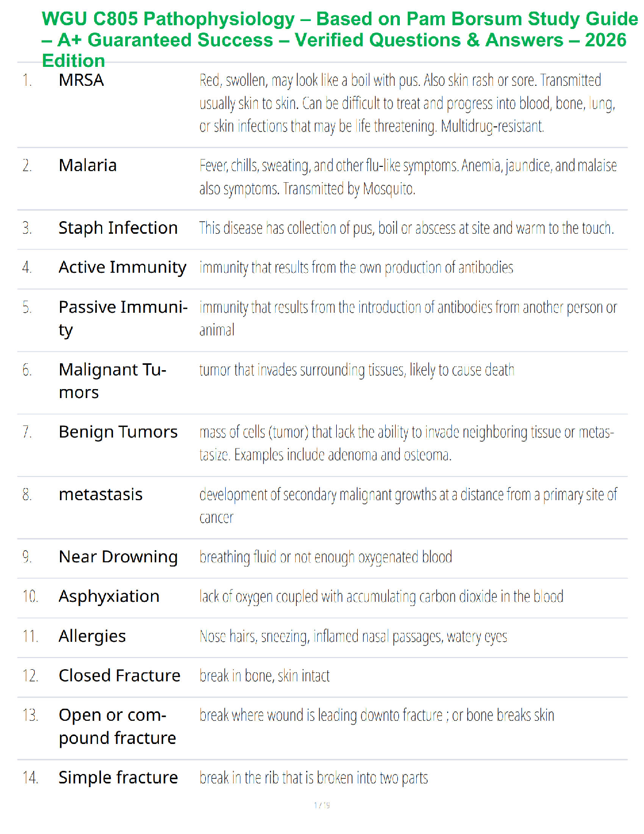Click the Active Immunity term
The width and height of the screenshot is (644, 834).
pyautogui.click(x=122, y=267)
